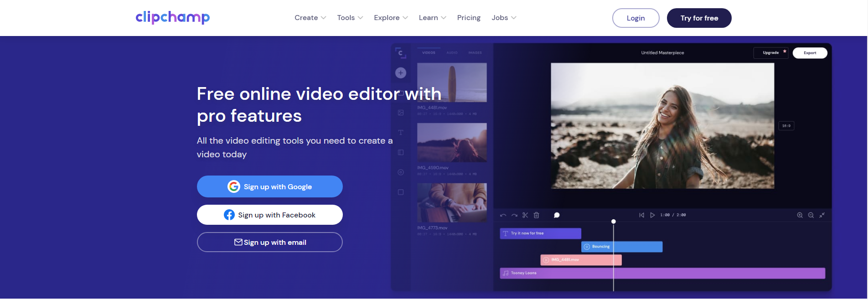Click the Export button

click(x=810, y=53)
